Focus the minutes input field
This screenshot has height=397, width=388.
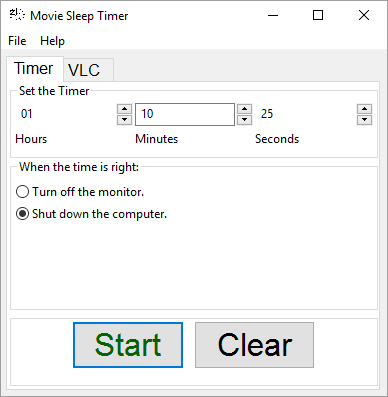(x=185, y=114)
